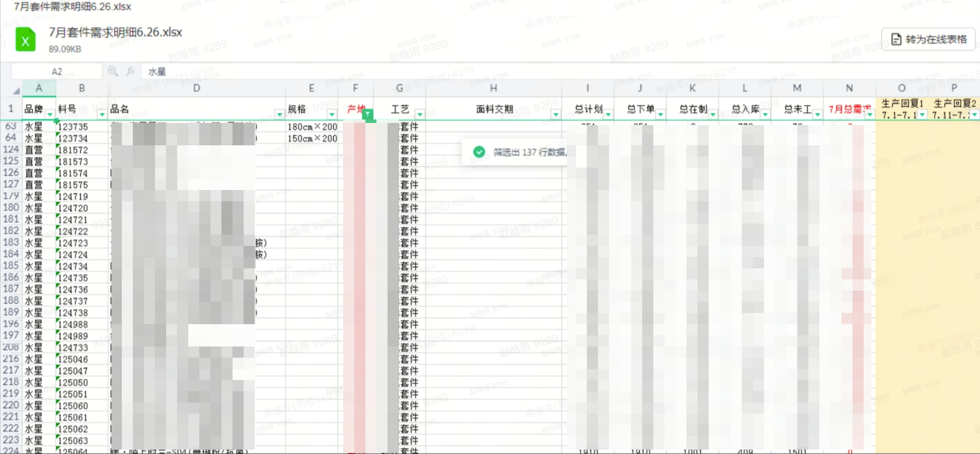Screen dimensions: 980x454
Task: Open the 面料交期 filter dropdown
Action: (555, 114)
